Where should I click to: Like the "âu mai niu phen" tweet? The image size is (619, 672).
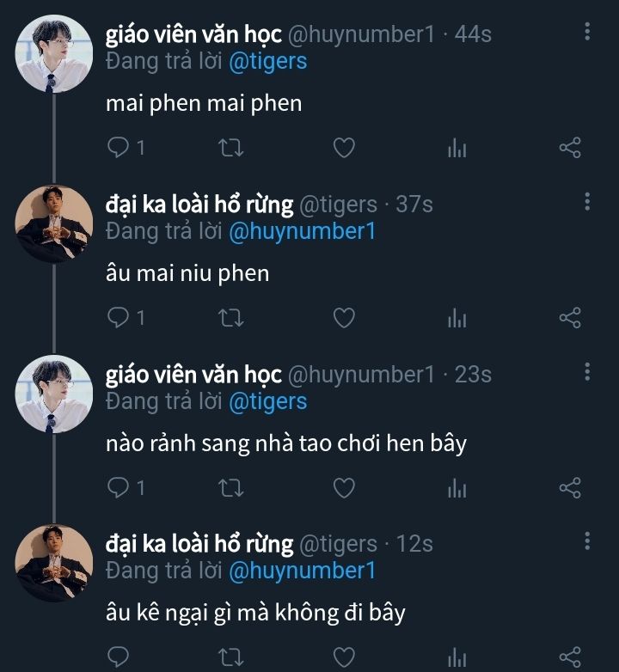click(344, 318)
